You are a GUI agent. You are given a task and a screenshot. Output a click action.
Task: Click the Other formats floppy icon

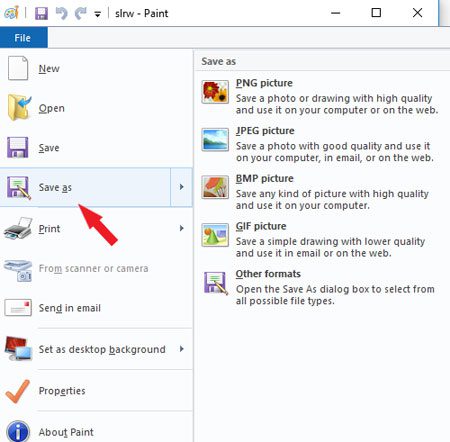(216, 283)
